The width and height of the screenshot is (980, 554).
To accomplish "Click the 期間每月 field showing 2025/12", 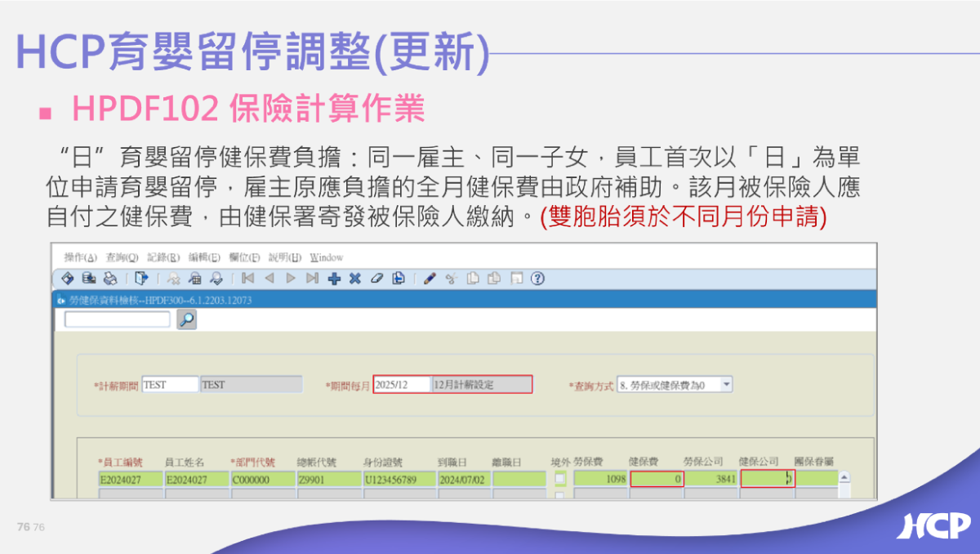I will point(402,384).
